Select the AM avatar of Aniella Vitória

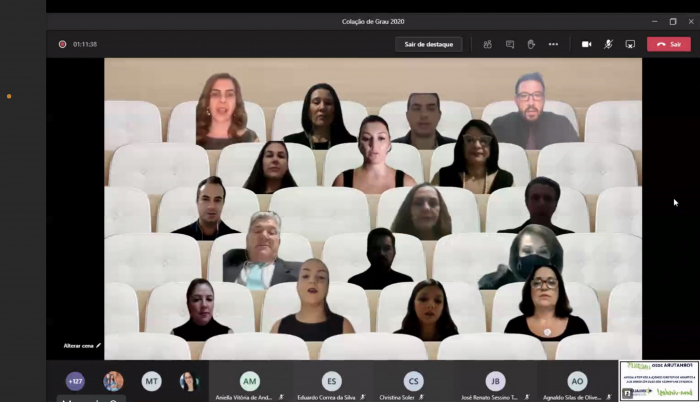click(x=250, y=381)
